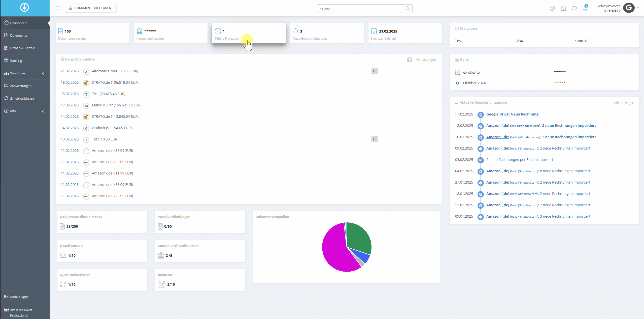Open the notification bell in header
Image resolution: width=644 pixels, height=319 pixels.
coord(585,8)
